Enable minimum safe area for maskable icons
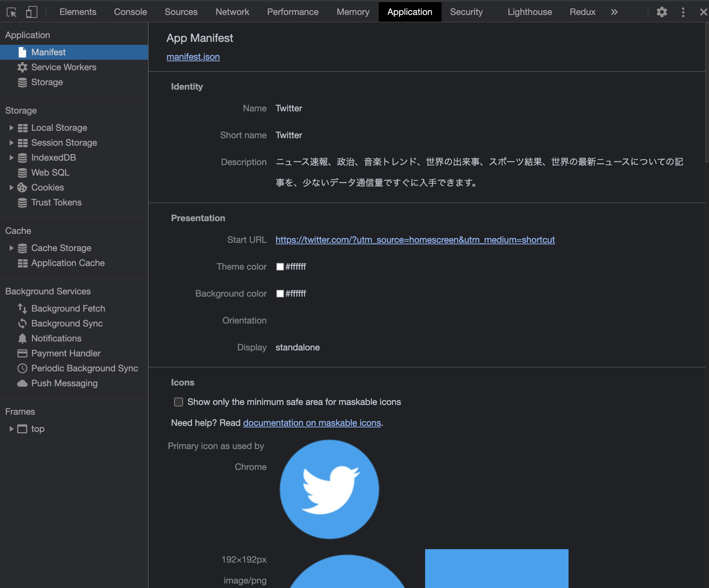Image resolution: width=709 pixels, height=588 pixels. coord(179,402)
